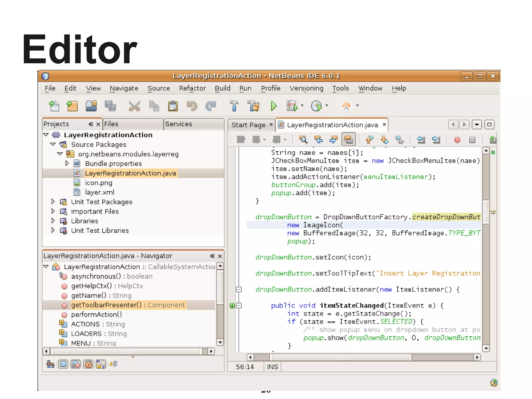Click the Find Selection magnifier icon in editor
532x399 pixels.
click(x=303, y=140)
